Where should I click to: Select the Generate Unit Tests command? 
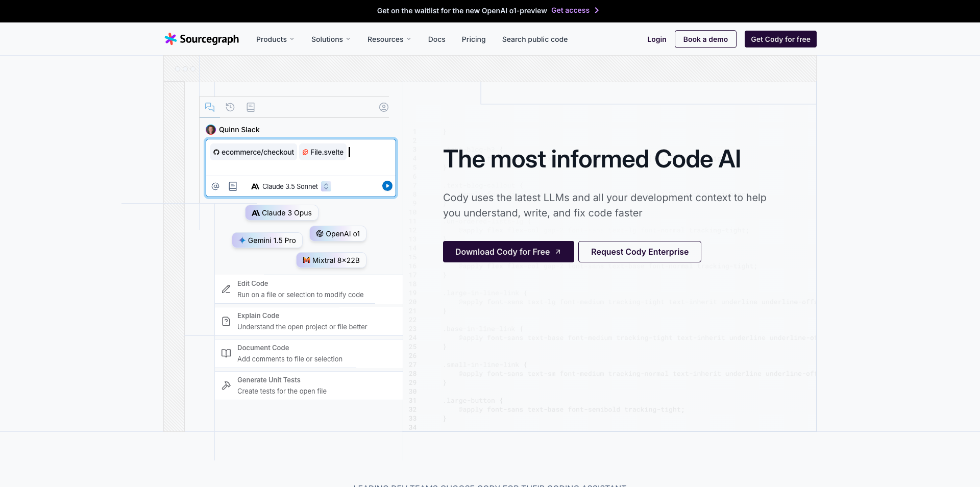pyautogui.click(x=309, y=385)
